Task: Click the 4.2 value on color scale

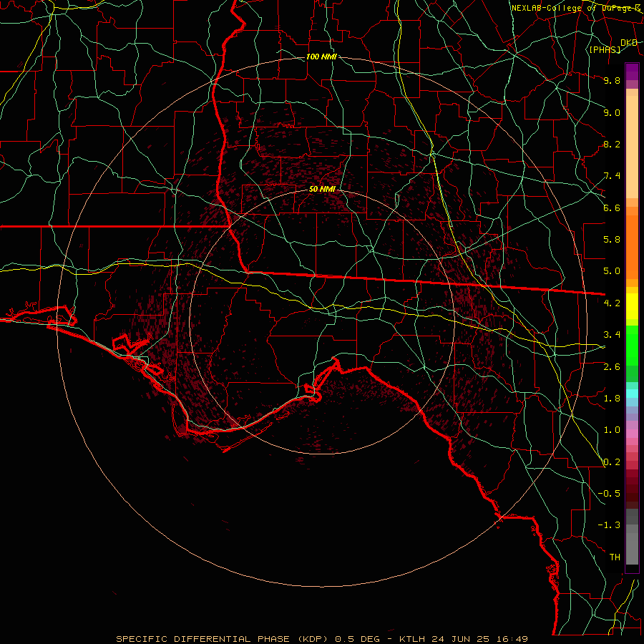Action: pos(612,303)
